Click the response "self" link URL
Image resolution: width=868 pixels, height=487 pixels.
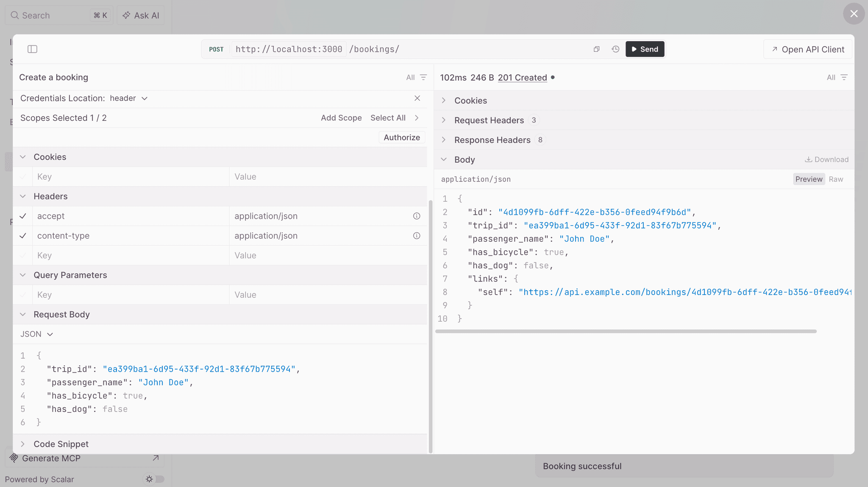click(x=685, y=292)
